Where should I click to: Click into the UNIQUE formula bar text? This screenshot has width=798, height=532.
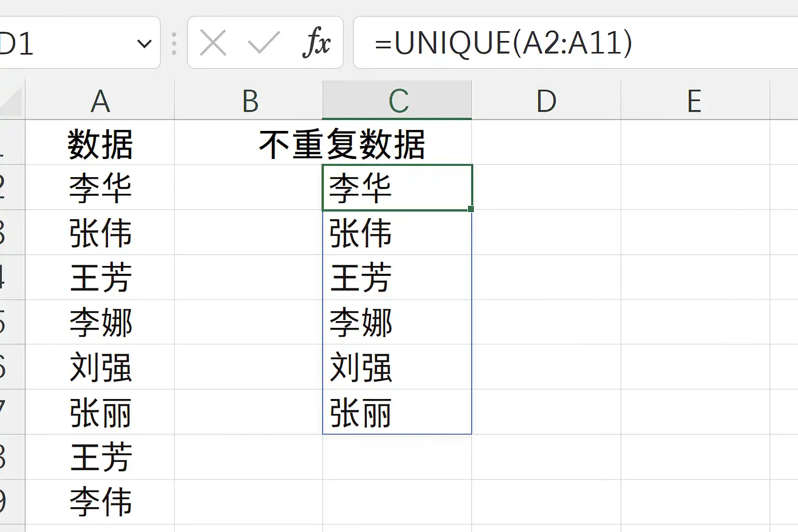coord(503,43)
